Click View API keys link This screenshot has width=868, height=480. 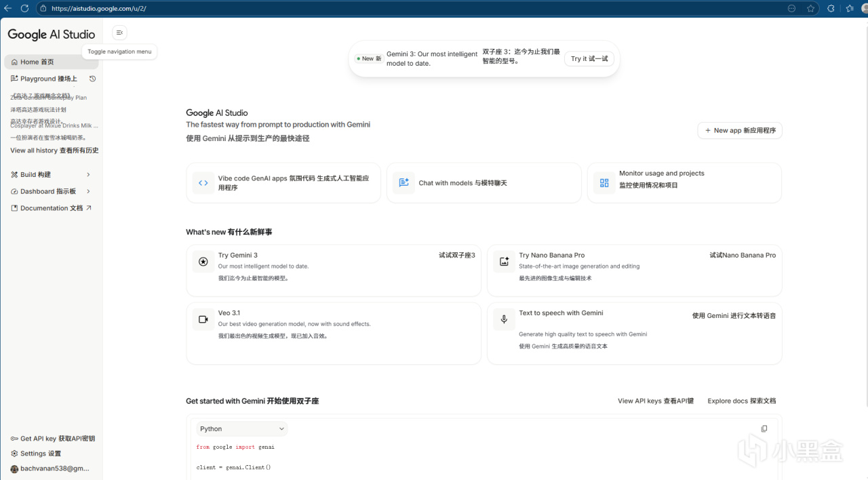[x=656, y=401]
